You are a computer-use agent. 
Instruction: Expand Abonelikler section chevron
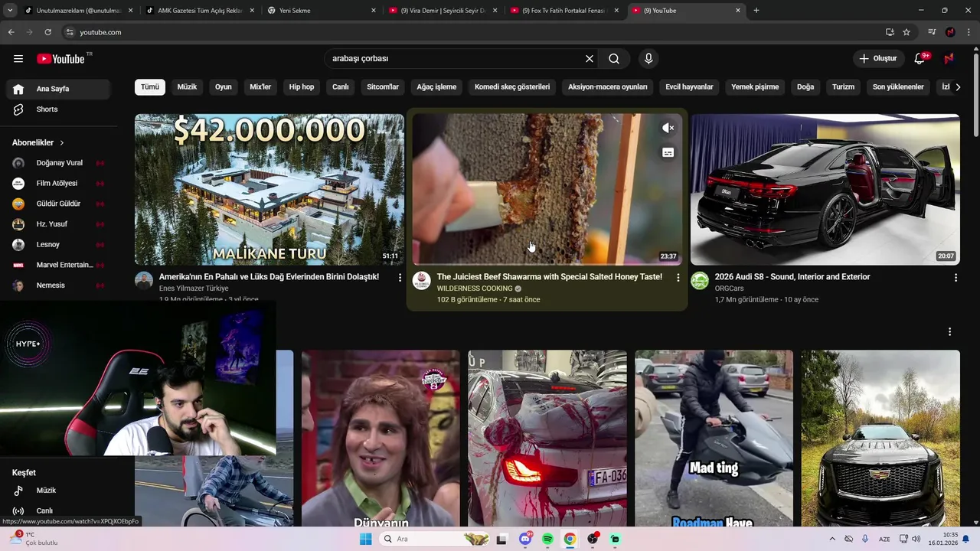pyautogui.click(x=62, y=143)
